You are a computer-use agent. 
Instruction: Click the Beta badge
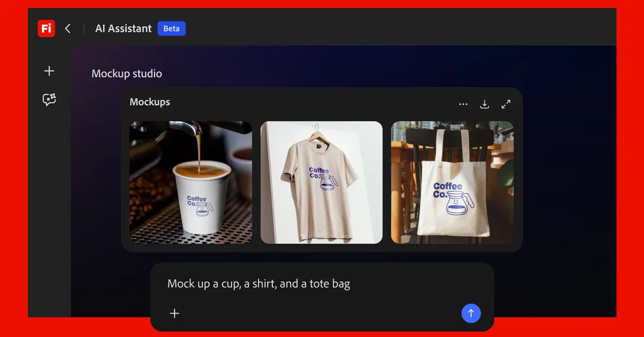(x=171, y=28)
